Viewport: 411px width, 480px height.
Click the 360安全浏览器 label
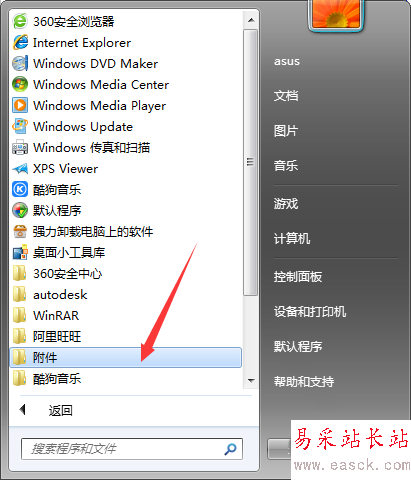[x=73, y=22]
